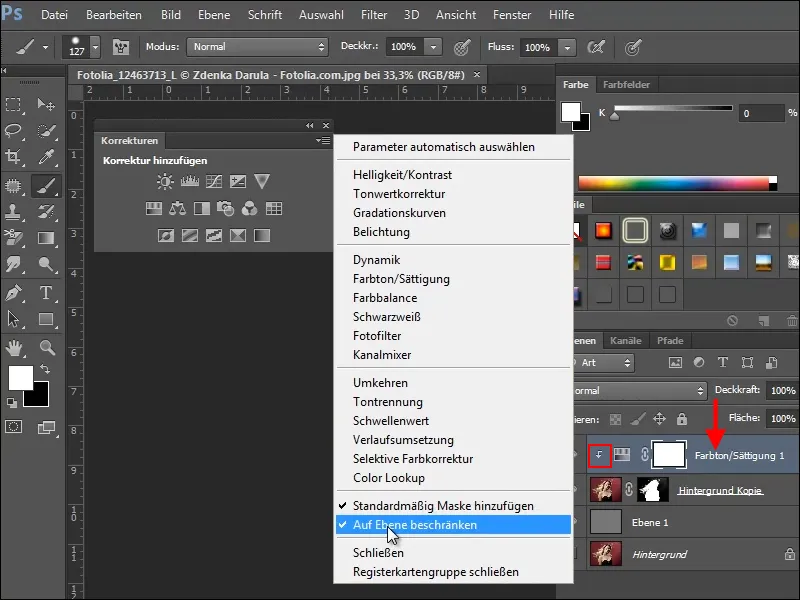Toggle lock position icon in layers panel

click(659, 419)
